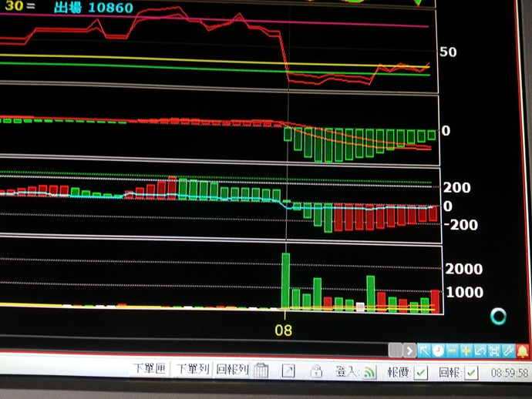Open the 下單列 order bar
The height and width of the screenshot is (399, 532).
point(193,369)
